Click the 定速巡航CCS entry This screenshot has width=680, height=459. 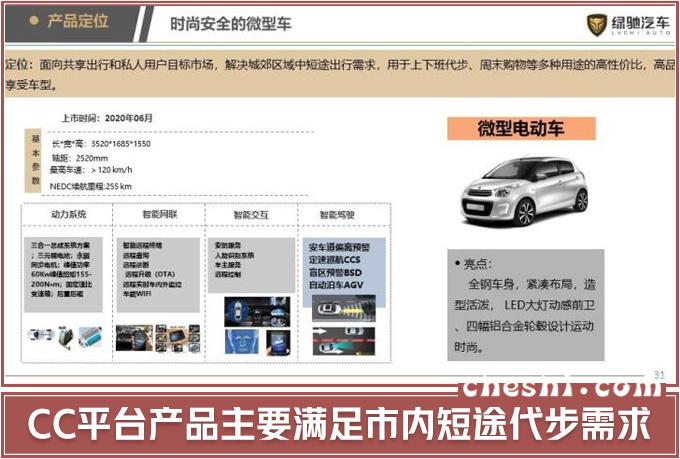coord(335,260)
